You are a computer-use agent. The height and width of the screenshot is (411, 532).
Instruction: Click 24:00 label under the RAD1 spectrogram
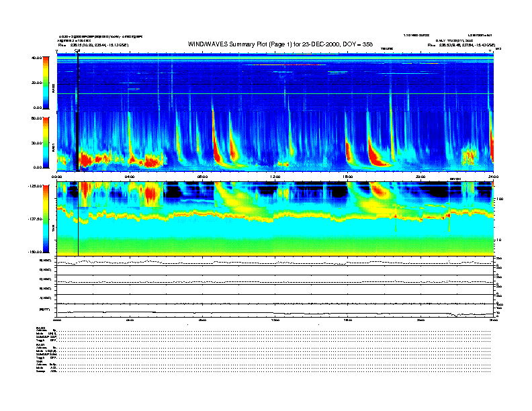493,177
